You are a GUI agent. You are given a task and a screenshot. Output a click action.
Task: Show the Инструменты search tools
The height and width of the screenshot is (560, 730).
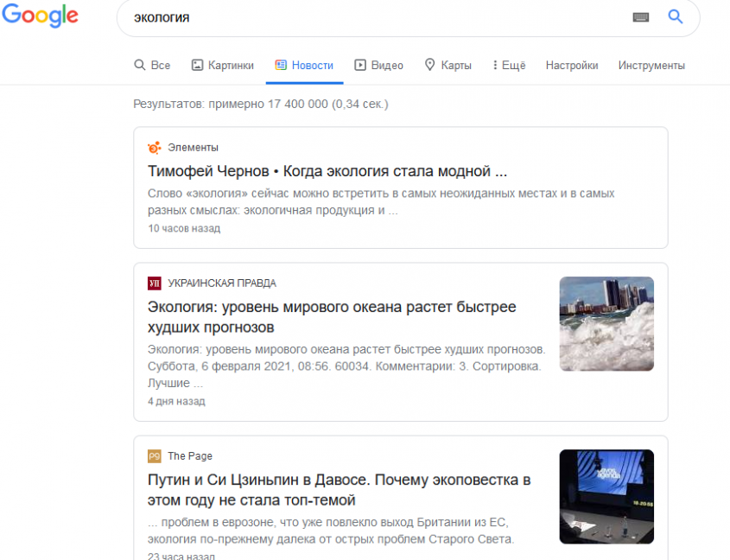point(651,66)
